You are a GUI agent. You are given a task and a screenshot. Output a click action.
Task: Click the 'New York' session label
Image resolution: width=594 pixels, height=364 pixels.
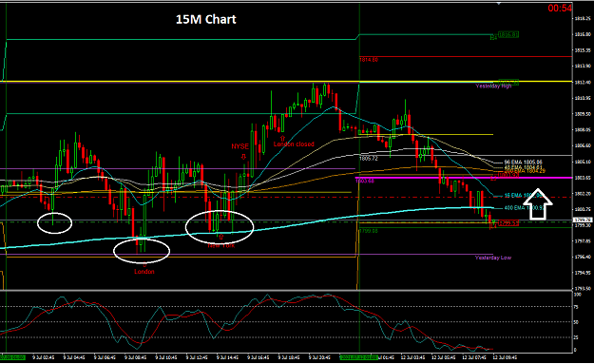pos(220,245)
